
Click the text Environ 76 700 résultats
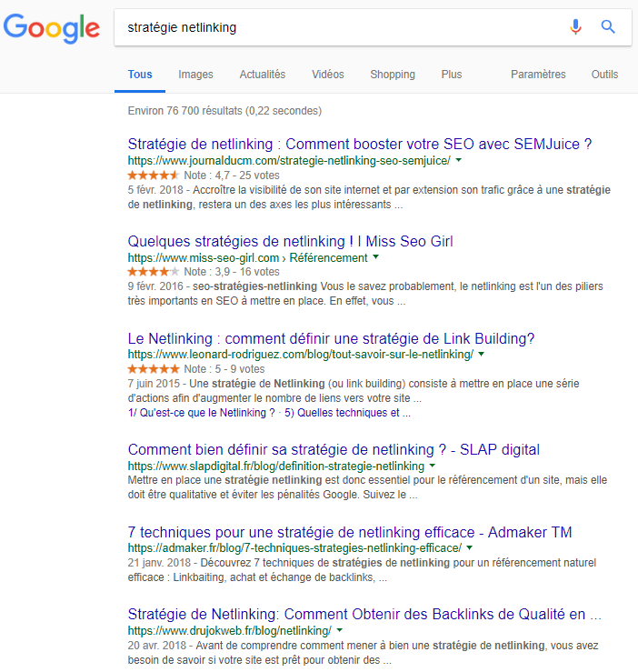tap(185, 111)
